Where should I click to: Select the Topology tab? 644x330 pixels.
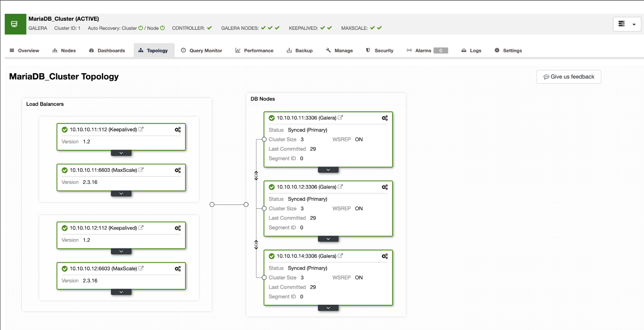[154, 51]
